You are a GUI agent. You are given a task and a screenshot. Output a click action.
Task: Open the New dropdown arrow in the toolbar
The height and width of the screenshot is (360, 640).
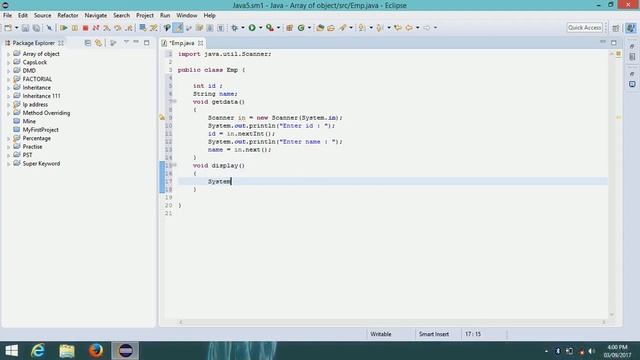point(16,28)
